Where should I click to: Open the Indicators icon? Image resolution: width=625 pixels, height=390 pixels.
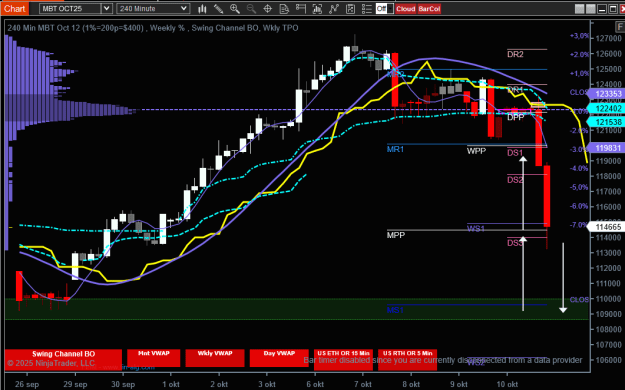coord(334,8)
